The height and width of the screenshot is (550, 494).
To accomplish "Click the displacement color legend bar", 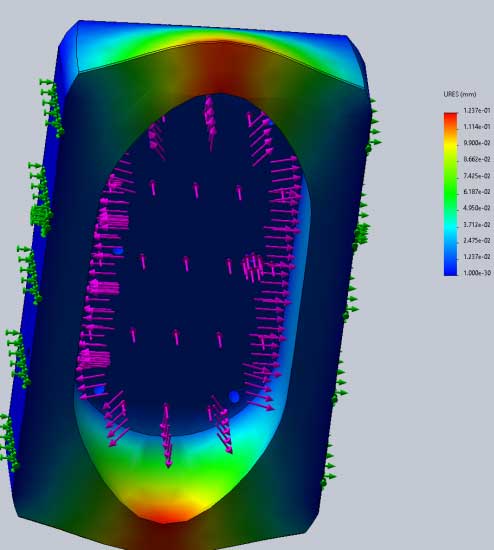I will tap(451, 194).
